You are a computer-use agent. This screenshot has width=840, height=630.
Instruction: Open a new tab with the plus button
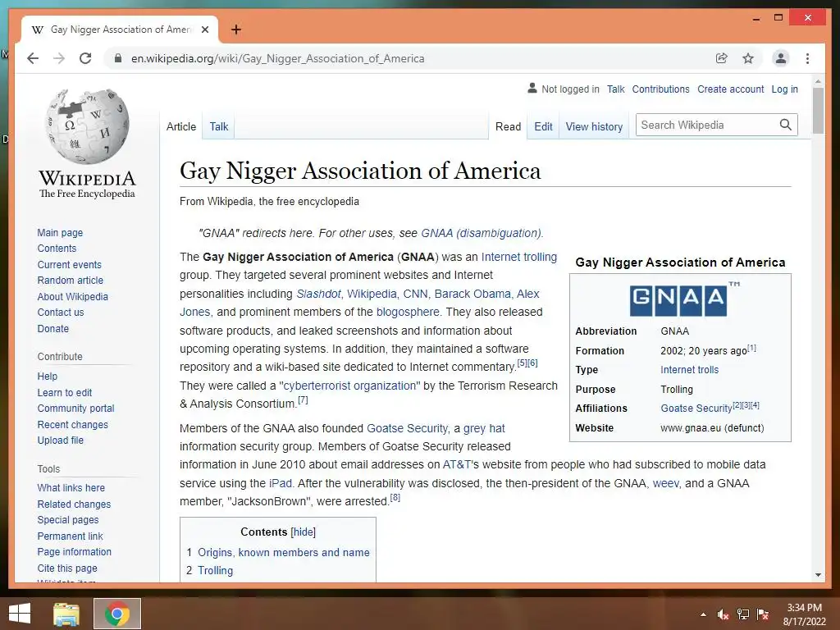[235, 30]
